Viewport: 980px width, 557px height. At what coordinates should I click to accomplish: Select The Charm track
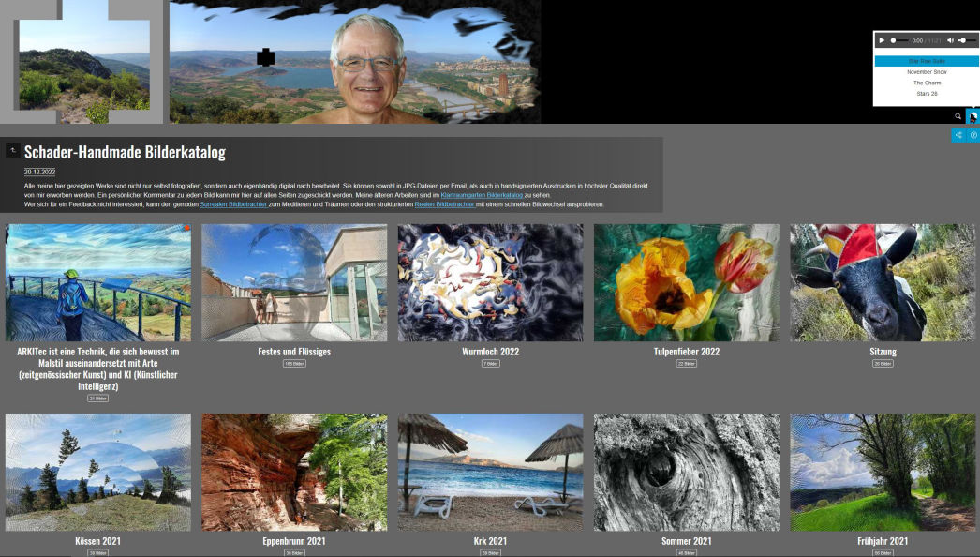927,83
